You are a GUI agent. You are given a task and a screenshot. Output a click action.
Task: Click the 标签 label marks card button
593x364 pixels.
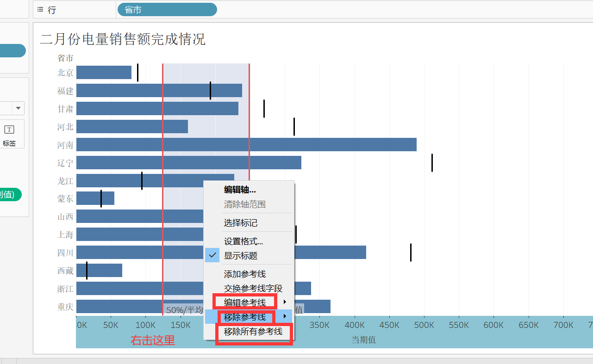pos(9,135)
